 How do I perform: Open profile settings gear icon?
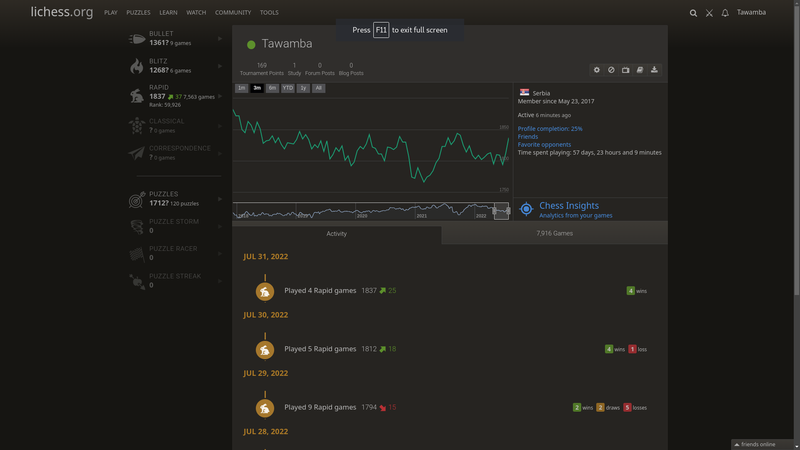coord(596,70)
